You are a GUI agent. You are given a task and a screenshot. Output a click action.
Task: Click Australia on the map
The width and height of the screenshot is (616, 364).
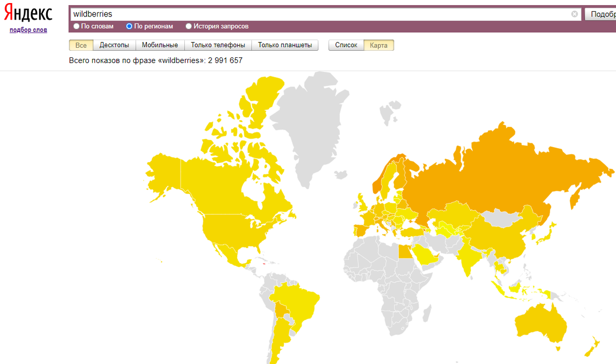click(x=541, y=324)
